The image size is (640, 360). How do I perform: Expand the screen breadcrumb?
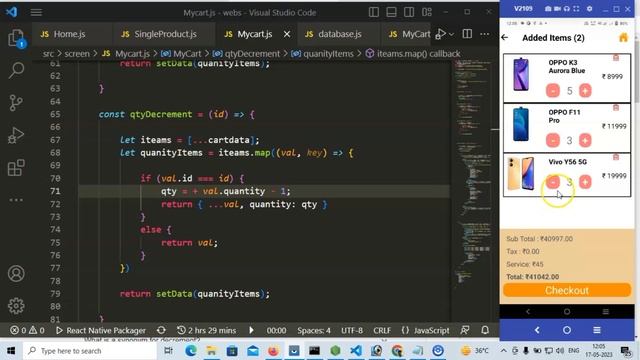[x=77, y=53]
